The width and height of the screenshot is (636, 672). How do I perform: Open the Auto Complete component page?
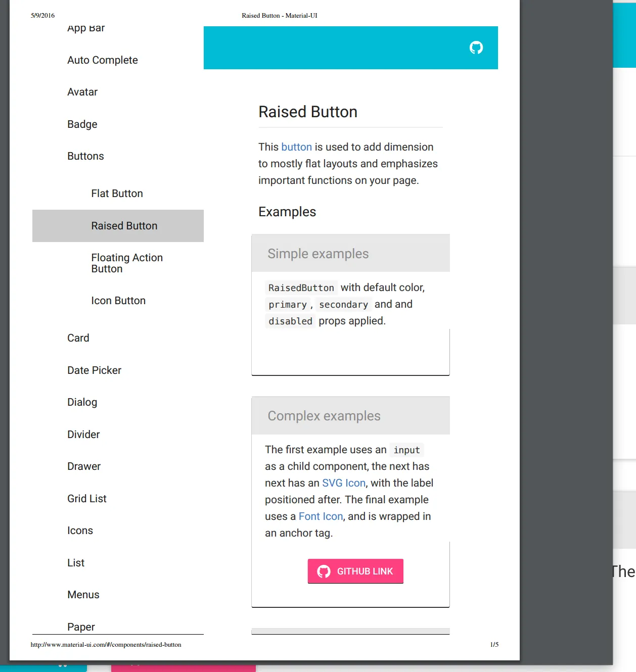(102, 60)
